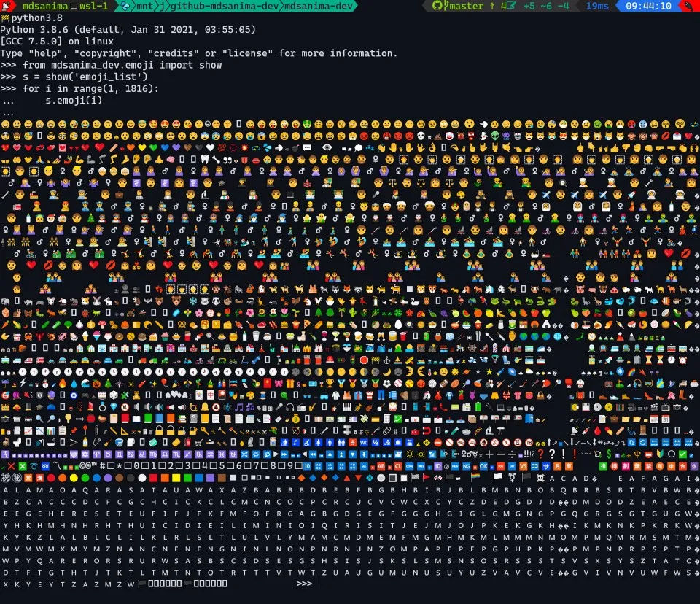Image resolution: width=700 pixels, height=604 pixels.
Task: Click the red circle emoji
Action: (x=51, y=478)
